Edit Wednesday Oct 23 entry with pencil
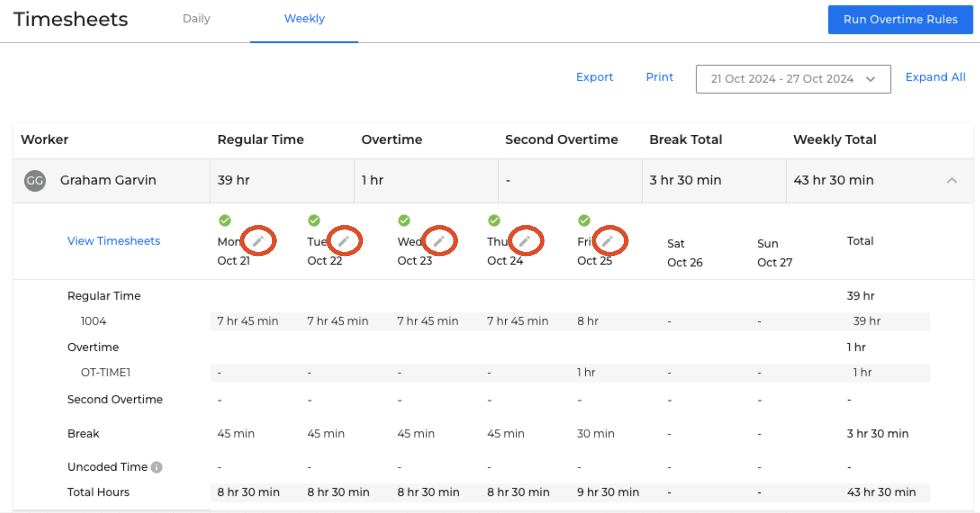Screen dimensions: 980x513 coord(439,241)
